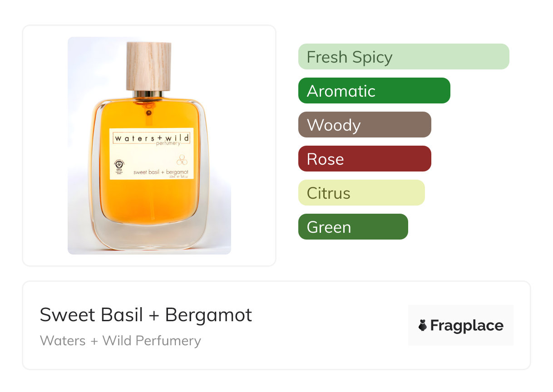Screen dimensions: 553x392
Task: Pick the Rose accord bar
Action: [364, 159]
